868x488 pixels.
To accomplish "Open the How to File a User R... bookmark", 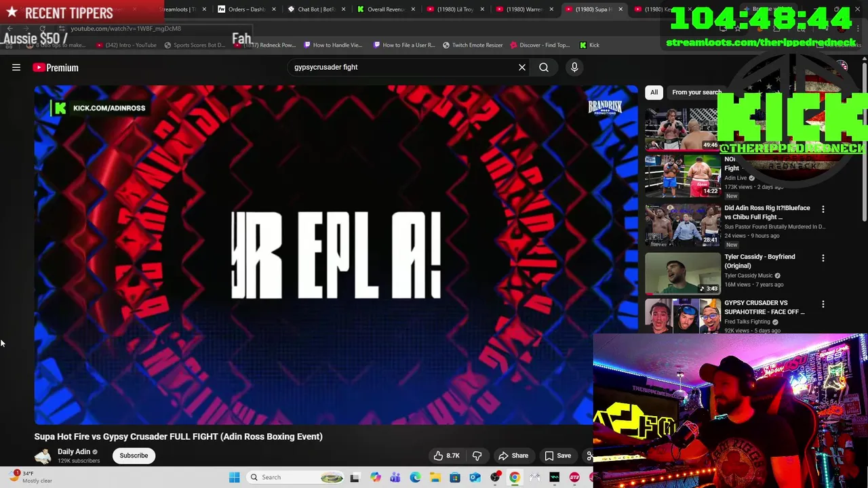I will [x=403, y=45].
